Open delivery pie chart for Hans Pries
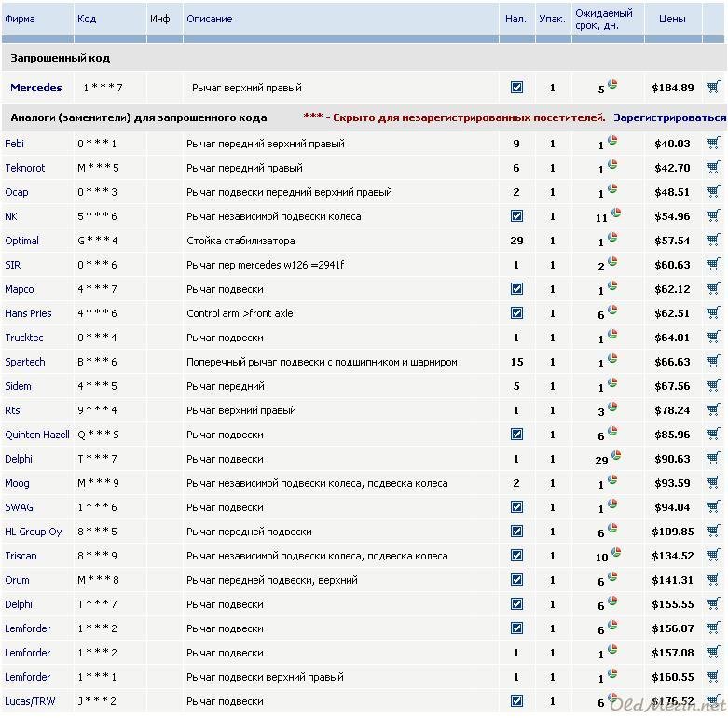 pyautogui.click(x=612, y=310)
